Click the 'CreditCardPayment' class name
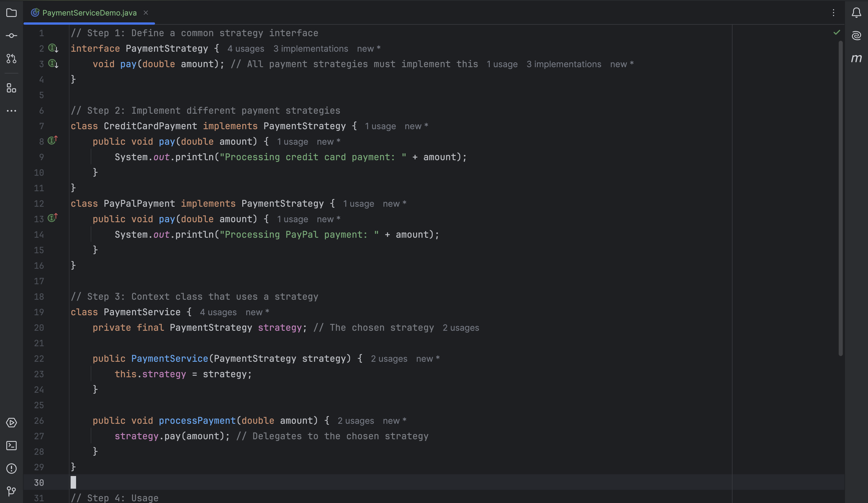 [x=150, y=126]
